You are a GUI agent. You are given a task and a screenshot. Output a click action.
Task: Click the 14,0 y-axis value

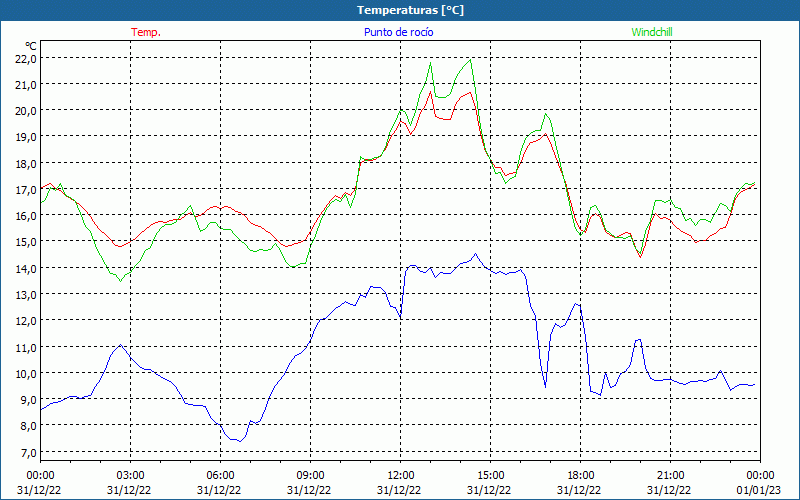[x=26, y=268]
